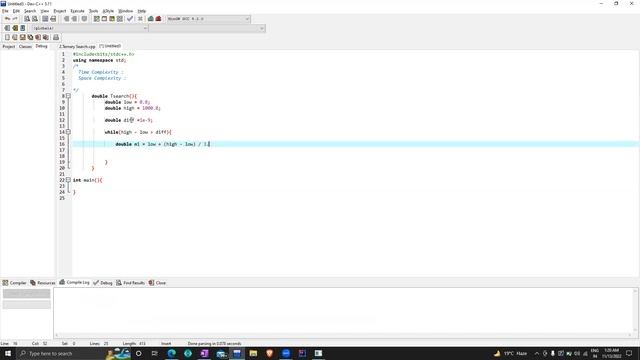The image size is (640, 360).
Task: Switch to the Classes side tab
Action: (25, 47)
